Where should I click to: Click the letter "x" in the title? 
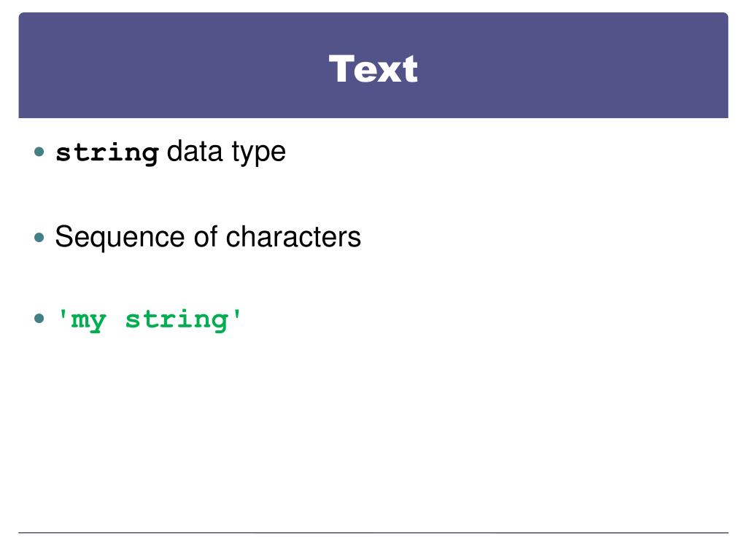coord(388,72)
